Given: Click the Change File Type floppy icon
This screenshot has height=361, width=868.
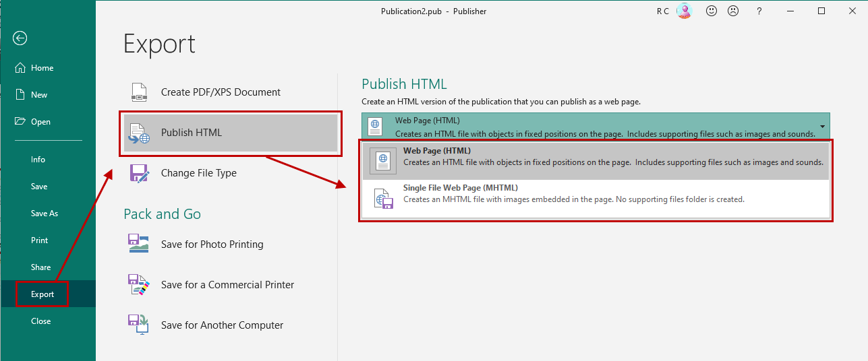Looking at the screenshot, I should (x=139, y=173).
